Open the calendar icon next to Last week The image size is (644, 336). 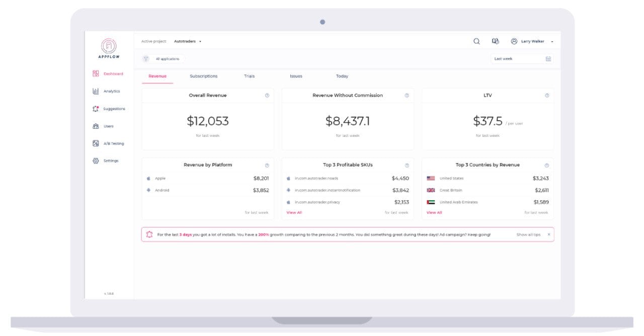548,58
